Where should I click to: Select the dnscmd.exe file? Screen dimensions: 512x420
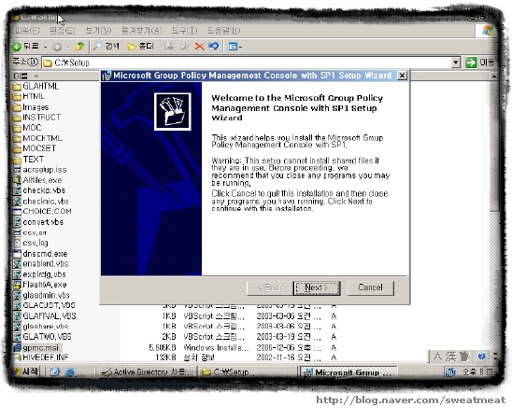(40, 254)
